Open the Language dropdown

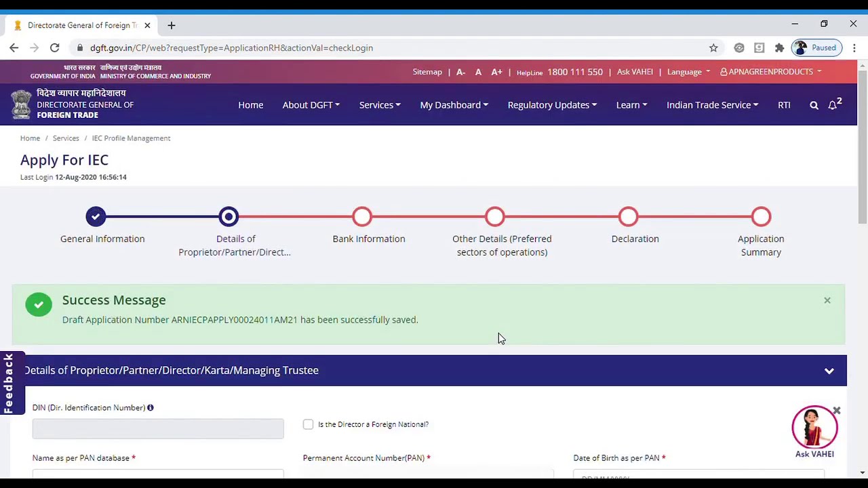(x=688, y=71)
